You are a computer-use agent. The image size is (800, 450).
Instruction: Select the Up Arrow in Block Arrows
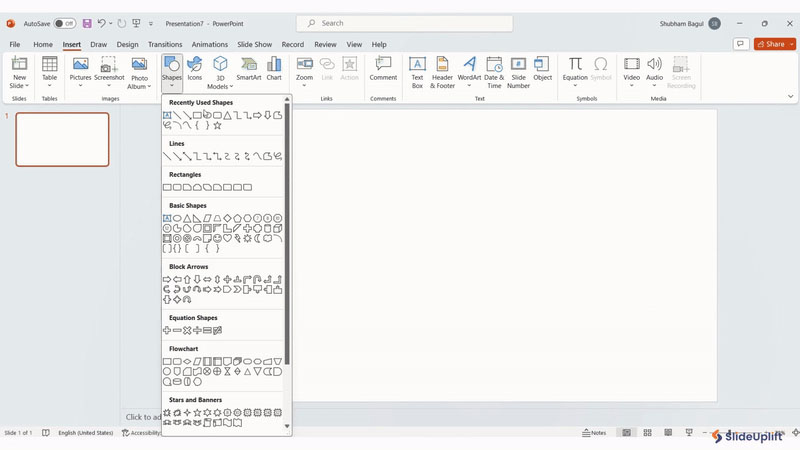(187, 280)
